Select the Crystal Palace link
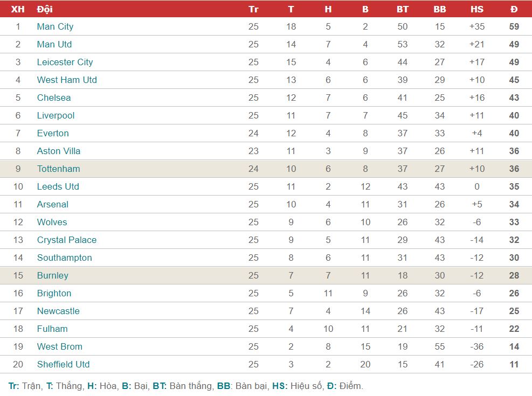 pos(67,240)
